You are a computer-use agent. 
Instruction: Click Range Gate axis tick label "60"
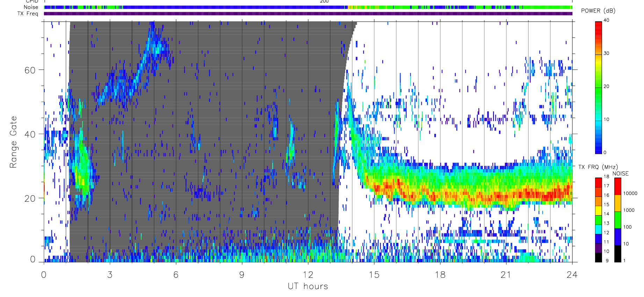click(30, 70)
